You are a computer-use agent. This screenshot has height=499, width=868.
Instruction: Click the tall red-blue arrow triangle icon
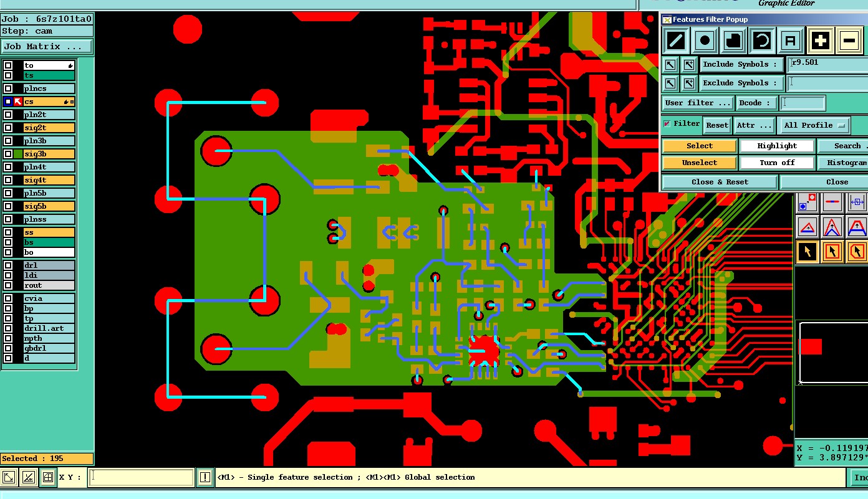832,227
